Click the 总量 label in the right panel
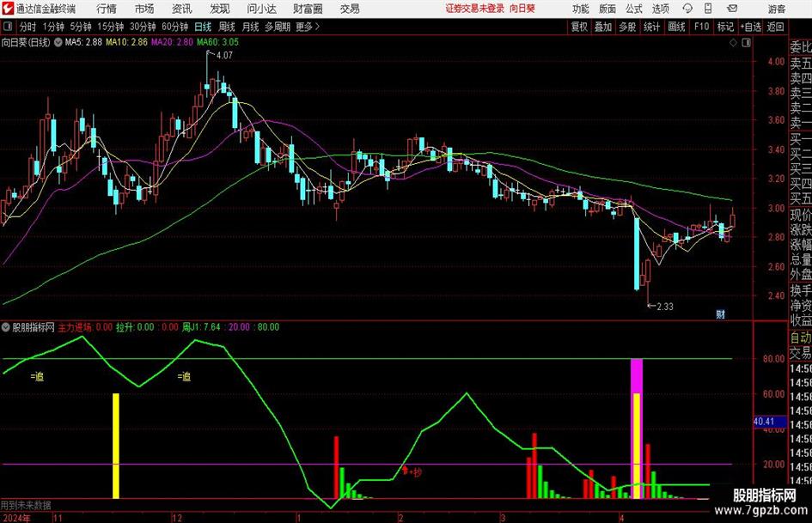Screen dimensions: 812x523 801,259
